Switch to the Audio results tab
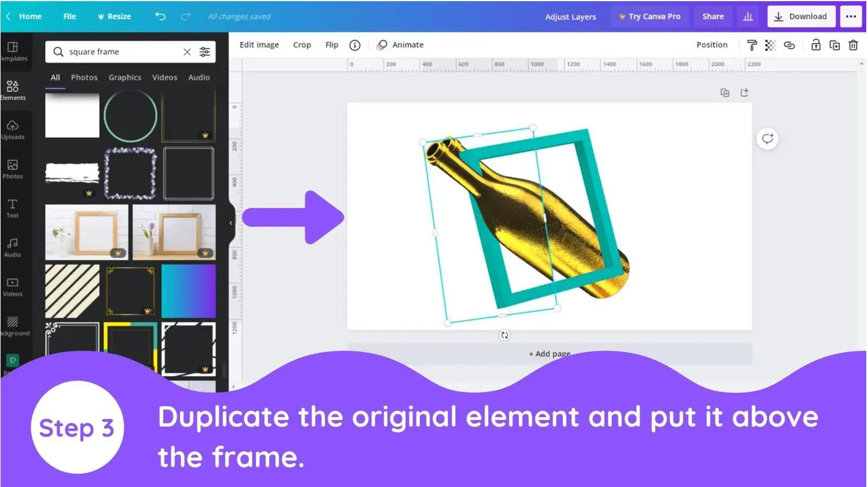The image size is (868, 487). (199, 77)
